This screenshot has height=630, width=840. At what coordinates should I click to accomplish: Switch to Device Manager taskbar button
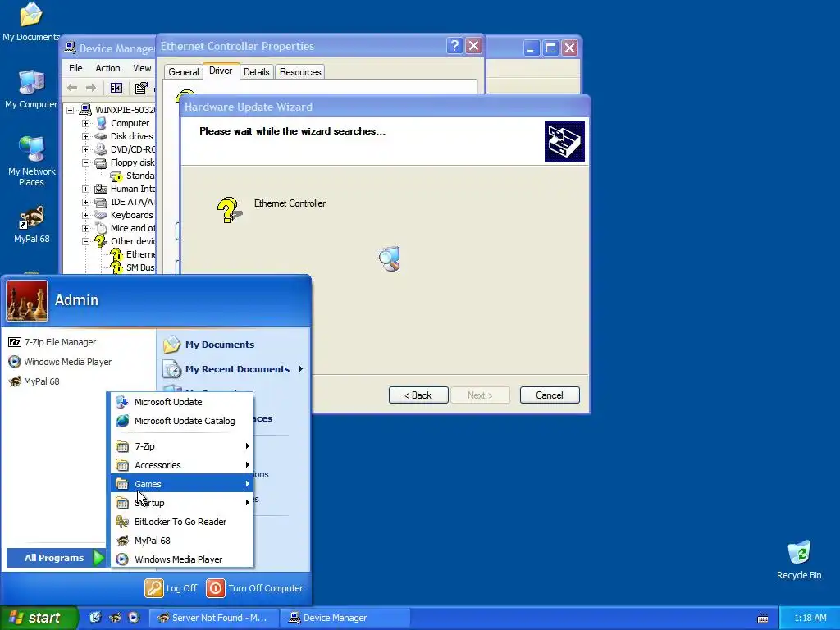[x=345, y=618]
